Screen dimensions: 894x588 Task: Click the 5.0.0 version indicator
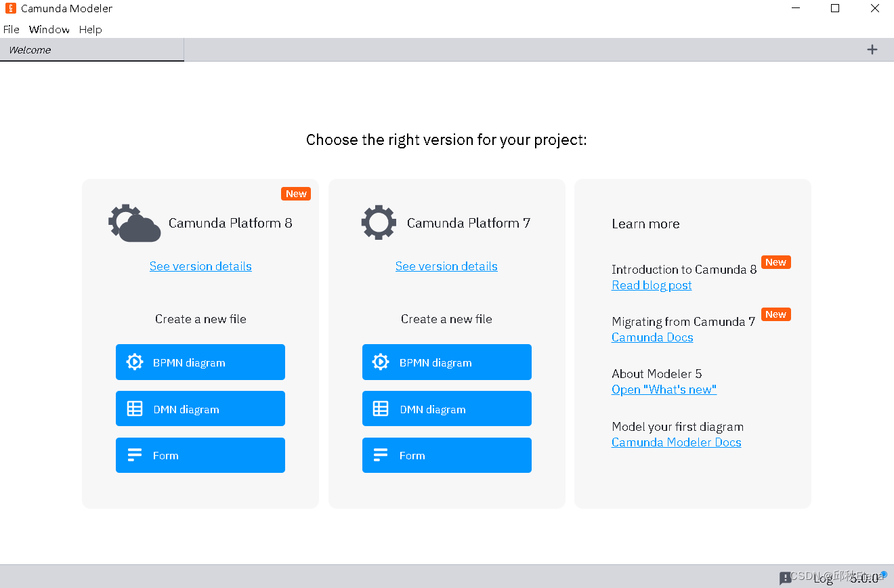(x=865, y=578)
